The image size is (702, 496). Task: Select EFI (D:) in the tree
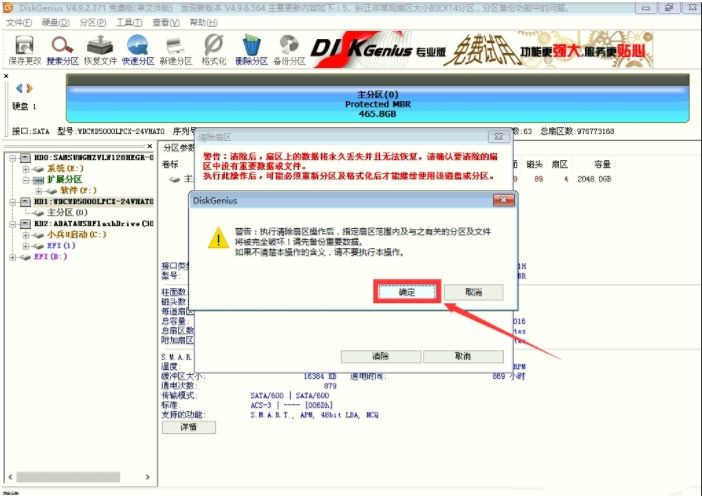click(51, 257)
